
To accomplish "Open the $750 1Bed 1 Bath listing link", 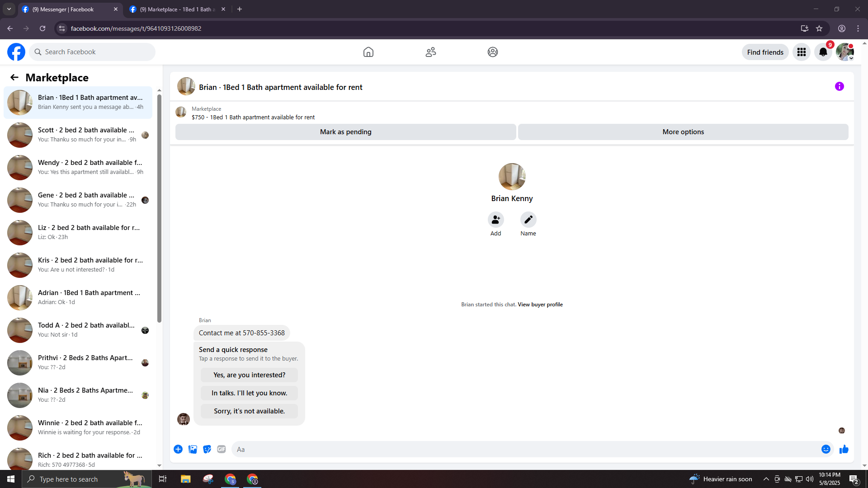I will point(253,117).
